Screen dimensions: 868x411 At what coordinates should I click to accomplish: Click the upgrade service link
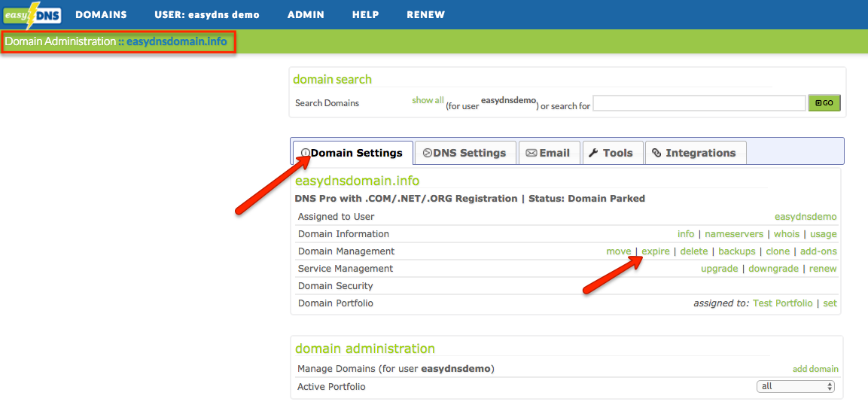[719, 268]
